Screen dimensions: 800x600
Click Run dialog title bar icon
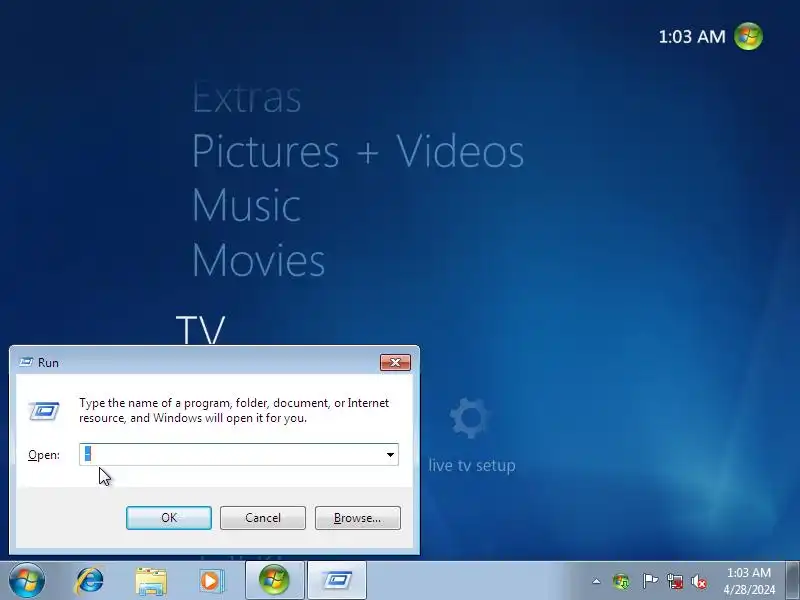click(26, 362)
